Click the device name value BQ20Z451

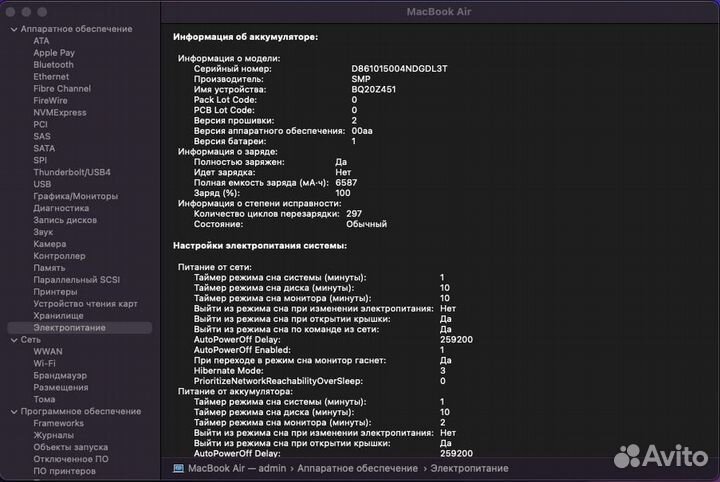pos(373,90)
